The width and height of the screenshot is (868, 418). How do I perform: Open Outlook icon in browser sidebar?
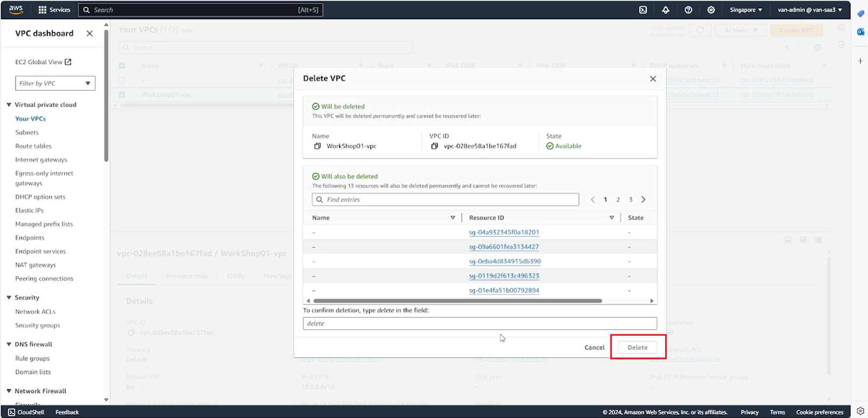[x=860, y=32]
